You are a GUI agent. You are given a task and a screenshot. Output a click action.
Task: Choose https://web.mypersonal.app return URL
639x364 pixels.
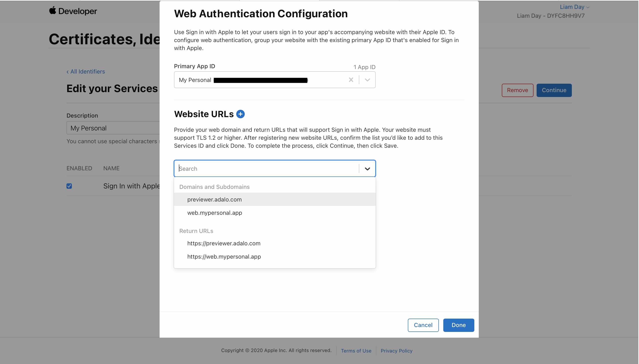[x=224, y=256]
